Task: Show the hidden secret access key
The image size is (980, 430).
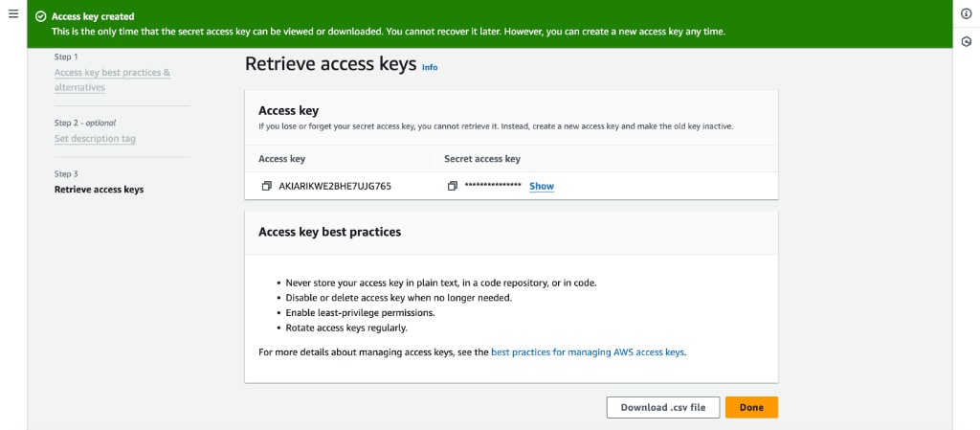Action: [542, 186]
